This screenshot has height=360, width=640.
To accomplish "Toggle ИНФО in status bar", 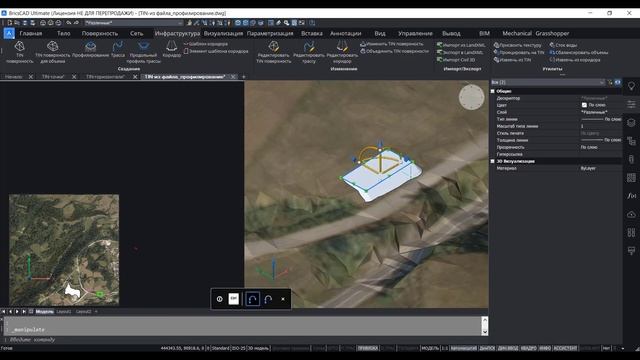I will pos(545,348).
